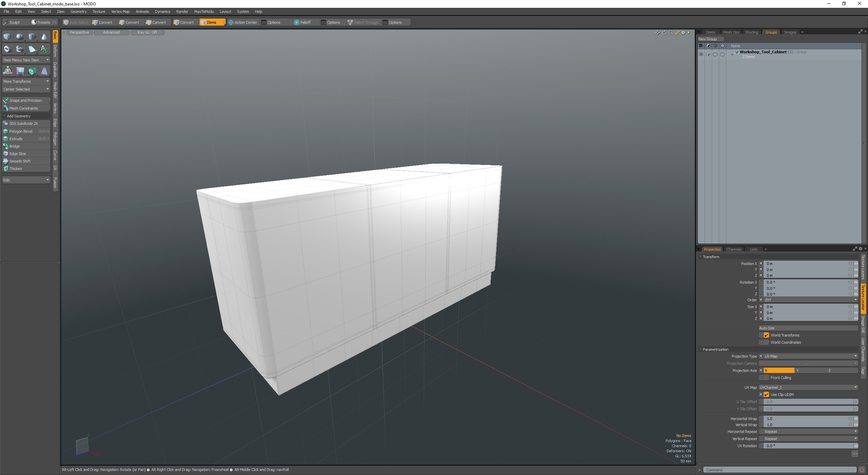The height and width of the screenshot is (475, 868).
Task: Toggle visibility eye of Workshop_Tool_Cabinet group
Action: point(701,54)
